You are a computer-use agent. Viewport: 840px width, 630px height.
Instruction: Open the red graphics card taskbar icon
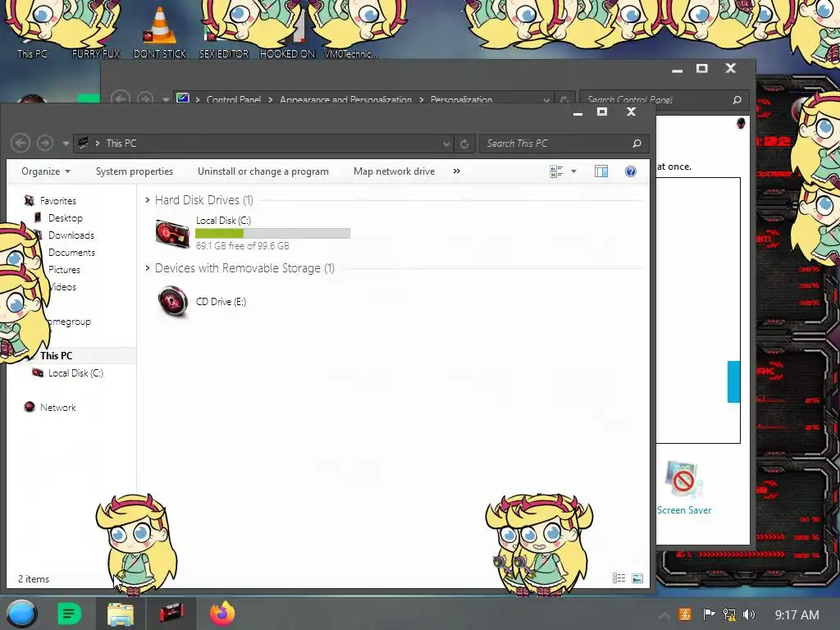pos(172,613)
